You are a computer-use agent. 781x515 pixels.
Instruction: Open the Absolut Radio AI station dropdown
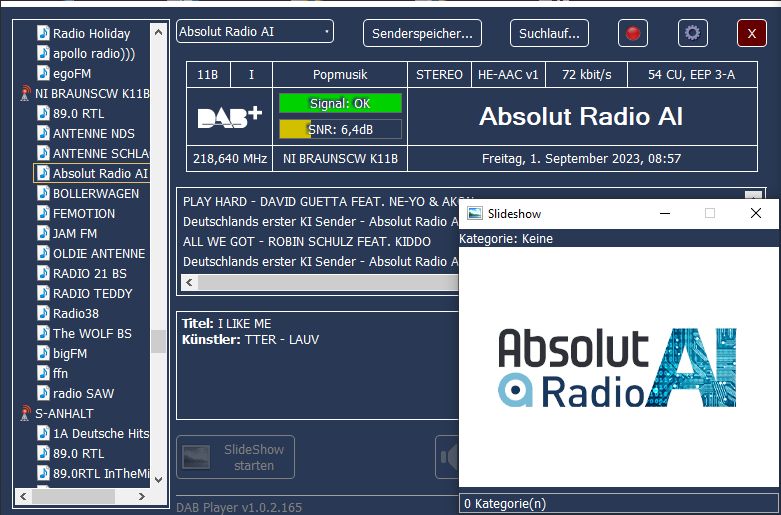(x=255, y=32)
